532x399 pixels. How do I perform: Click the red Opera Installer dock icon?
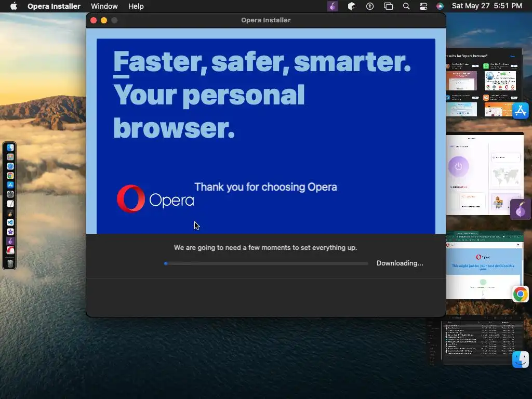click(10, 250)
